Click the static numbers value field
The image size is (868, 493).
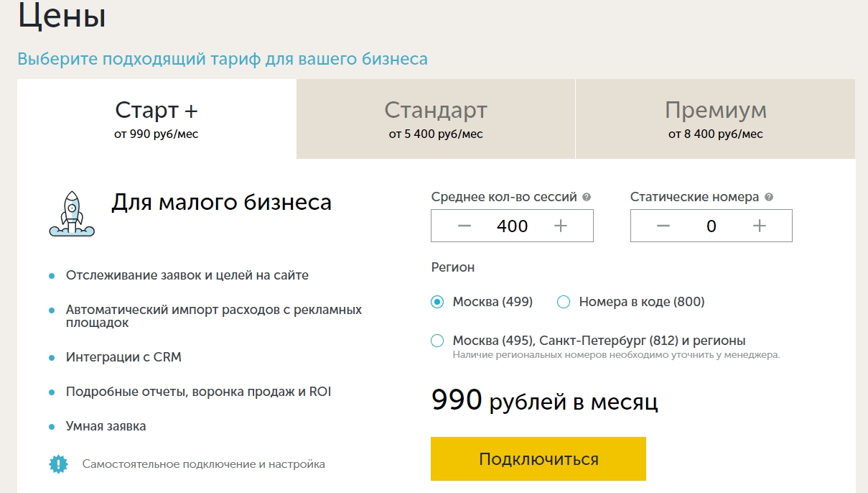click(x=711, y=226)
